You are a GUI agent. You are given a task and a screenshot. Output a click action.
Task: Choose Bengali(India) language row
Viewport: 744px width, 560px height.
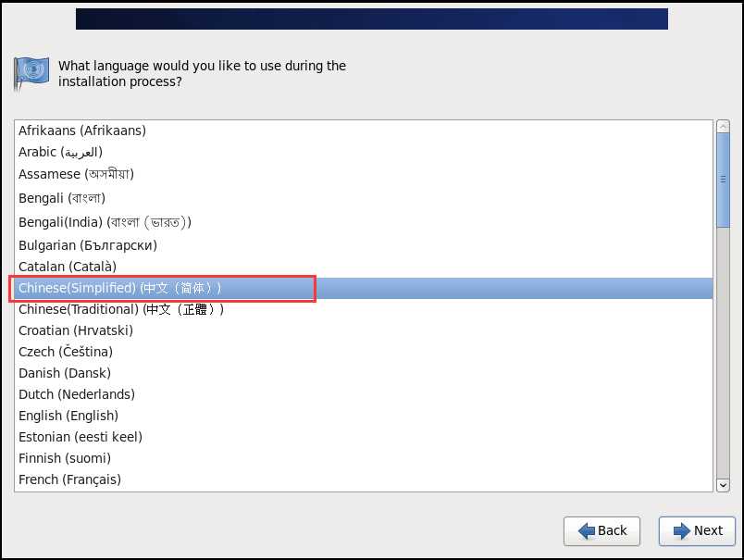(x=364, y=222)
